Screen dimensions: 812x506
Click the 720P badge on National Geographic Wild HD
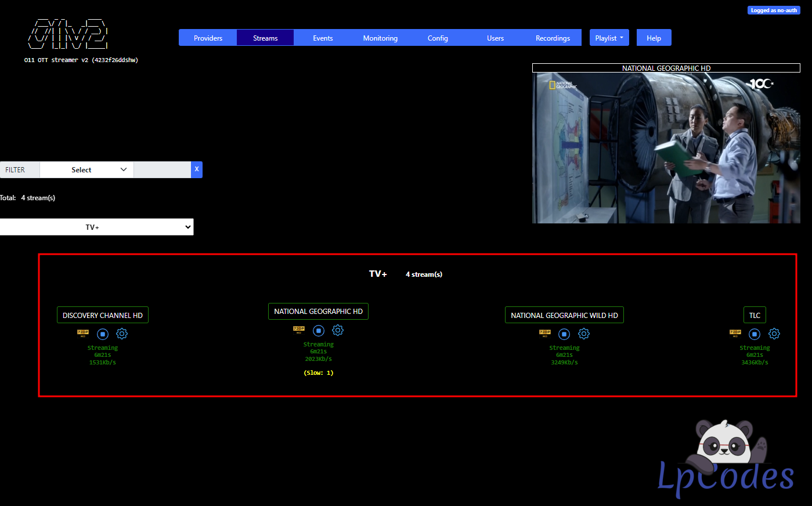pyautogui.click(x=544, y=334)
